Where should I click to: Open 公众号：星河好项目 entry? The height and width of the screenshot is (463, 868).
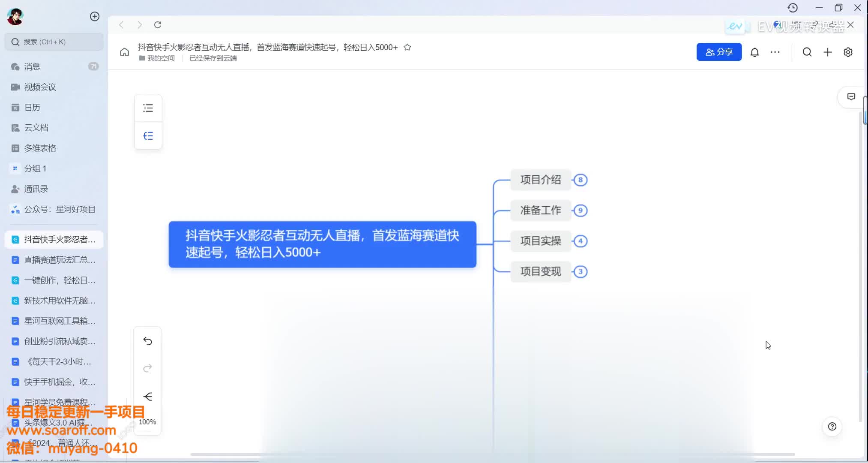pyautogui.click(x=54, y=209)
